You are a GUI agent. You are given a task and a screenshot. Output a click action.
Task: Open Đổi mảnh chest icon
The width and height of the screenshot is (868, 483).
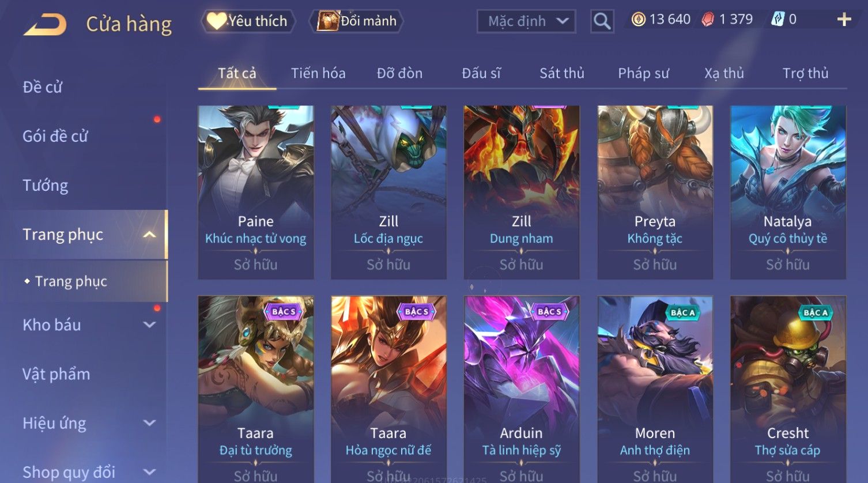327,21
